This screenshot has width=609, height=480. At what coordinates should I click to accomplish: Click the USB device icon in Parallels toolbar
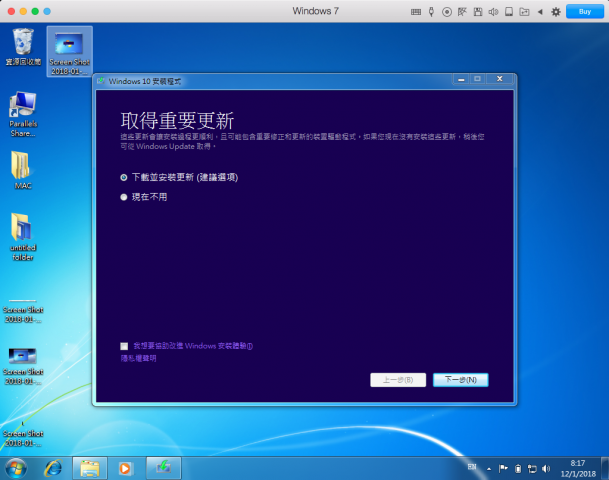pos(431,12)
